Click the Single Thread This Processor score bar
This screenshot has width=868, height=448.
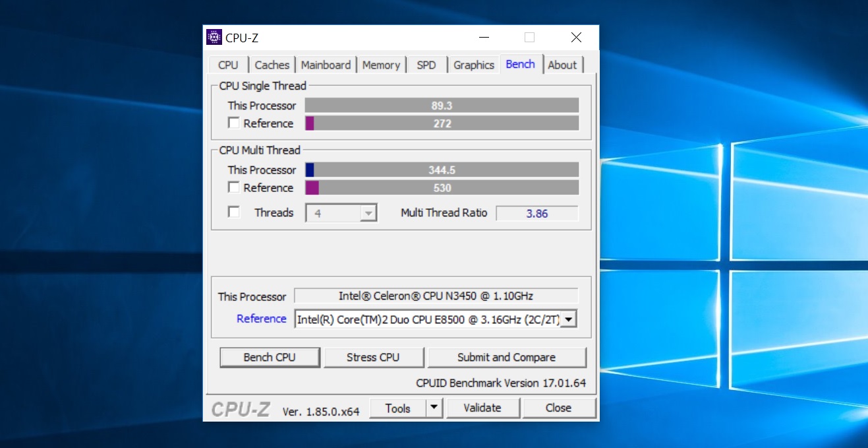(442, 106)
